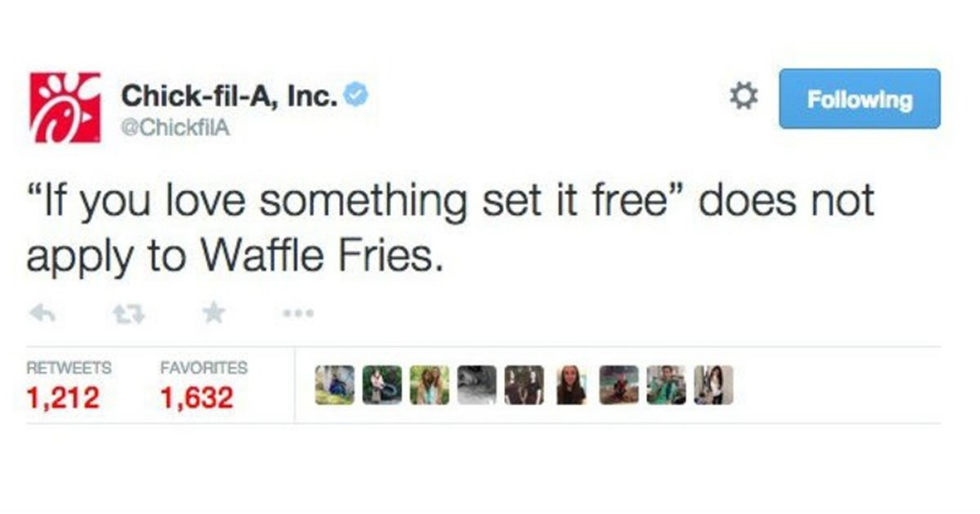This screenshot has height=514, width=980.
Task: Retweet this tweet using the retweet icon
Action: (x=127, y=313)
